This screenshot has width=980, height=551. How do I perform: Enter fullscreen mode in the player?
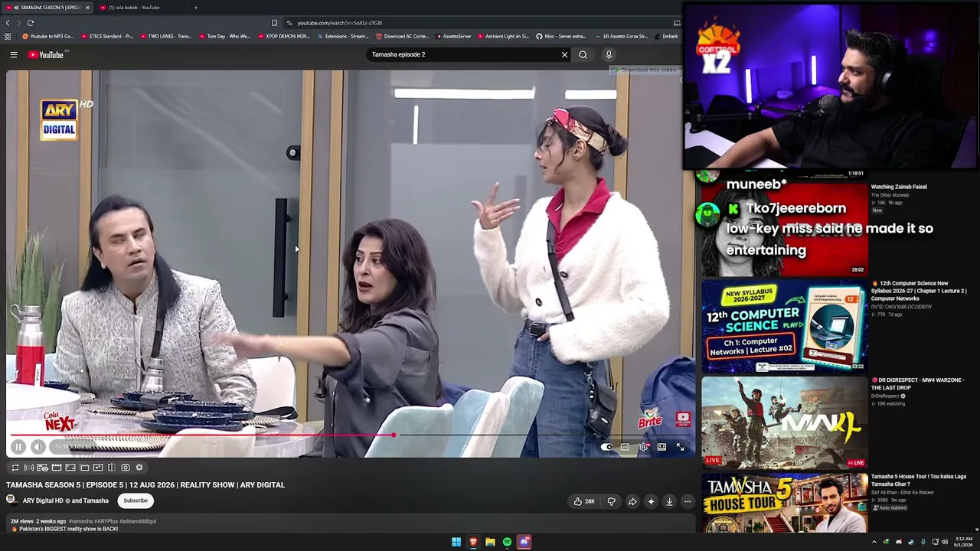click(680, 447)
